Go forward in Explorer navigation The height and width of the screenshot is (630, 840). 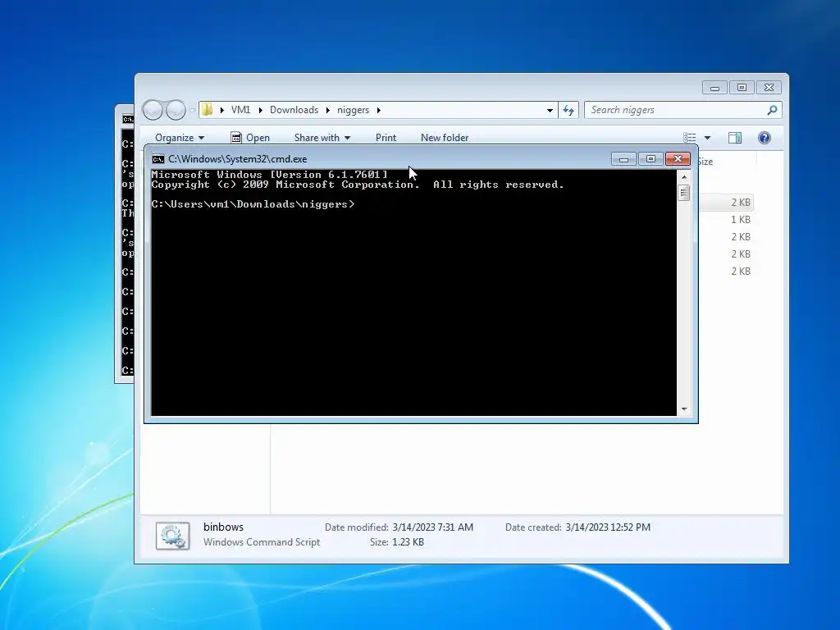(x=176, y=110)
